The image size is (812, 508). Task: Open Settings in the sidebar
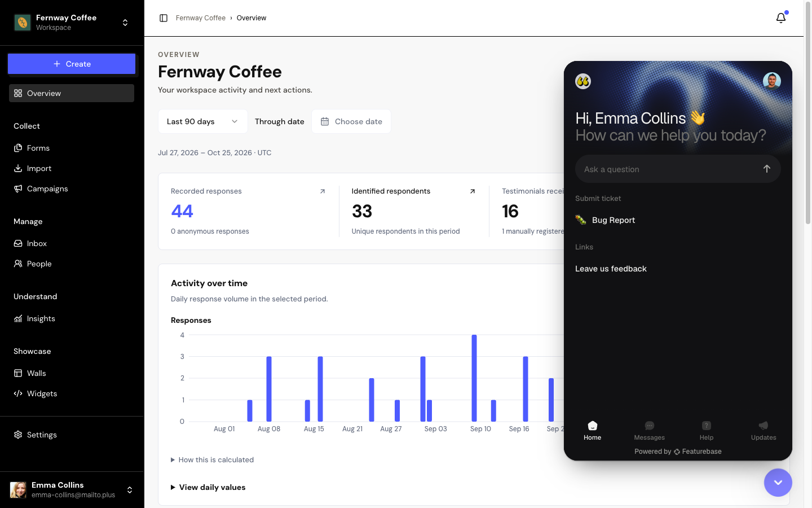[72, 435]
